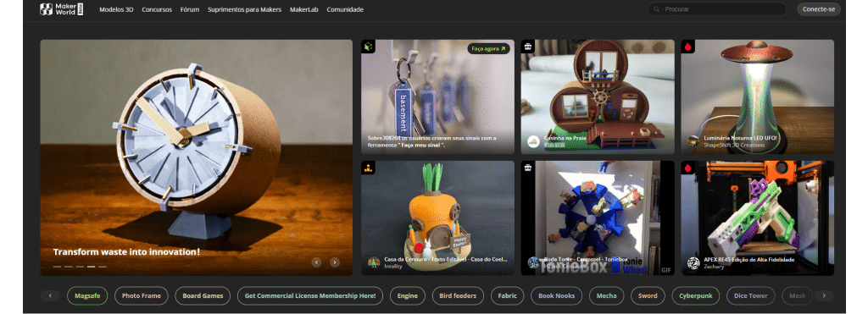The height and width of the screenshot is (314, 868).
Task: Click 'Casinha na Praia' title text
Action: [x=565, y=138]
